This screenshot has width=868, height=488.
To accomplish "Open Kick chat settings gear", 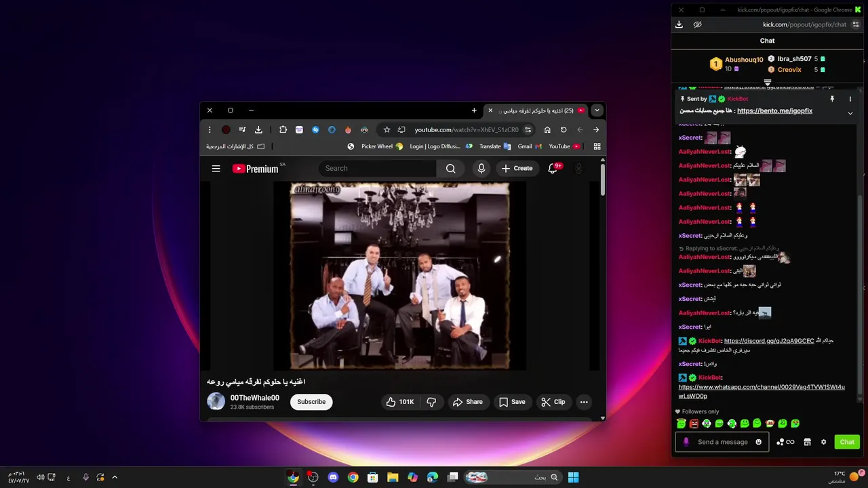I will tap(823, 442).
